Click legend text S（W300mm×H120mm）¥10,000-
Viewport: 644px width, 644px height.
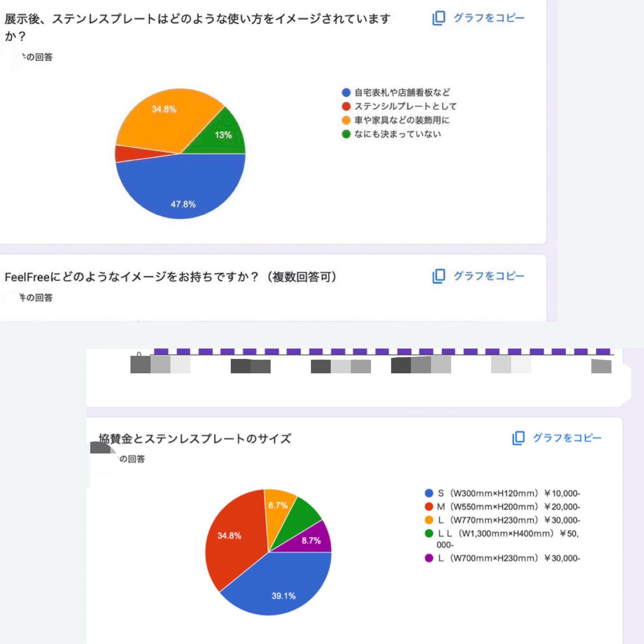tap(509, 493)
